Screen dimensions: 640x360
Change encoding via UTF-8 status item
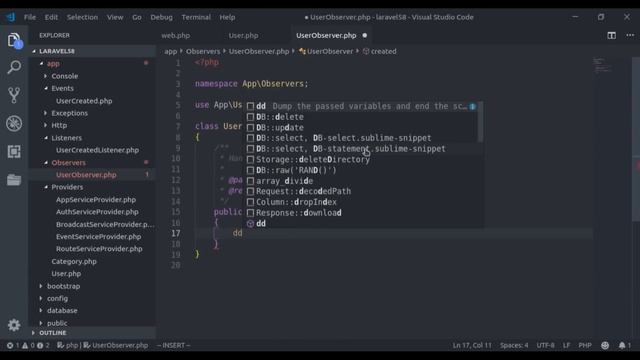pyautogui.click(x=545, y=345)
